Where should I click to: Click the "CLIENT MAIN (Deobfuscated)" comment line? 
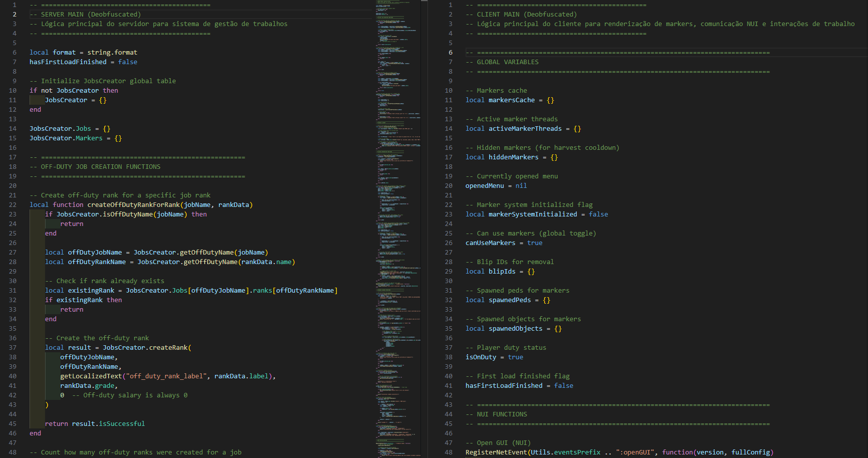(x=521, y=15)
